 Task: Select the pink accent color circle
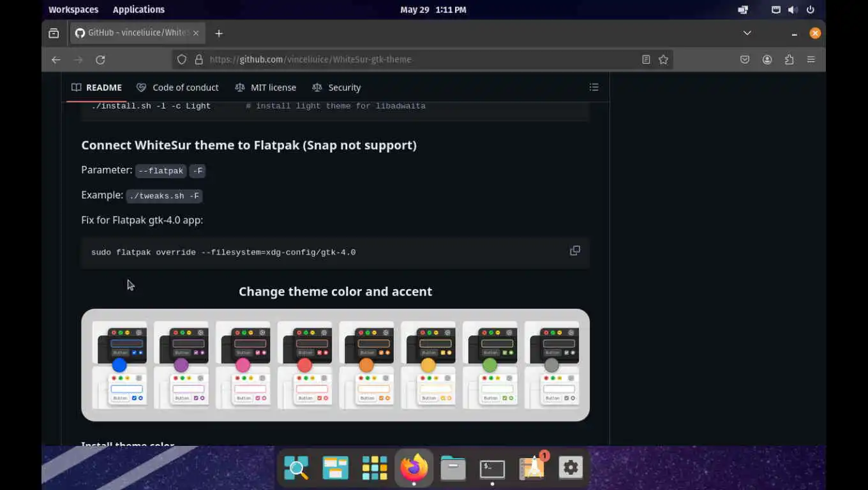click(x=243, y=365)
